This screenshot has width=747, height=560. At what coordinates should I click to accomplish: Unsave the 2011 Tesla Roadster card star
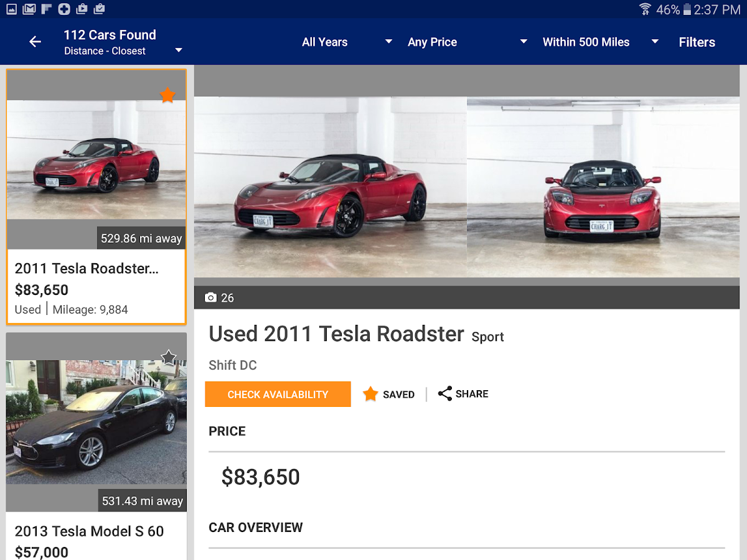click(x=167, y=95)
